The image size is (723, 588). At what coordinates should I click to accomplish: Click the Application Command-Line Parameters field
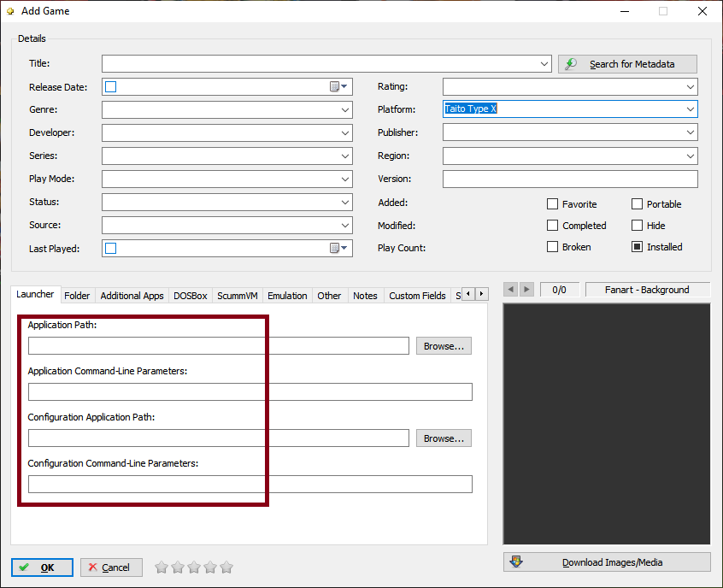tap(250, 392)
